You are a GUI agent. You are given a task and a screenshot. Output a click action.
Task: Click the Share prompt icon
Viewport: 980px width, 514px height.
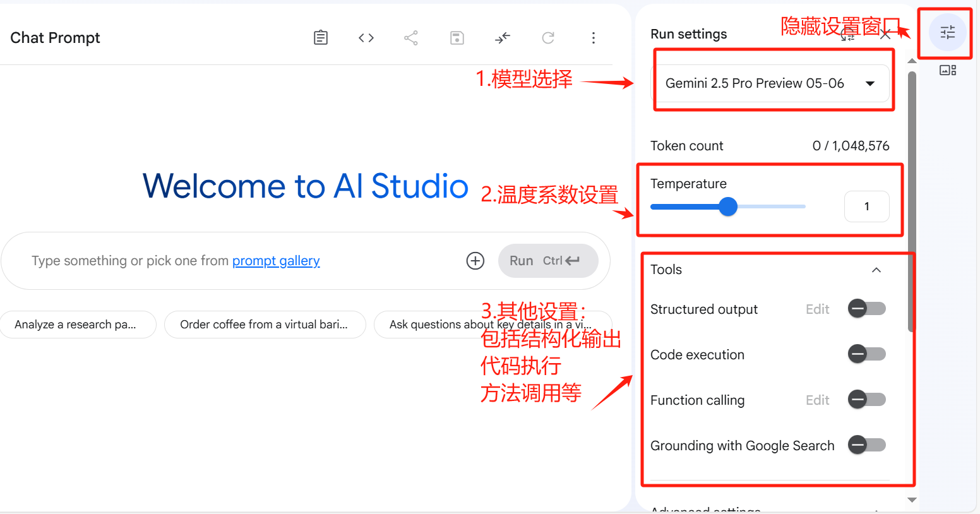[x=411, y=38]
